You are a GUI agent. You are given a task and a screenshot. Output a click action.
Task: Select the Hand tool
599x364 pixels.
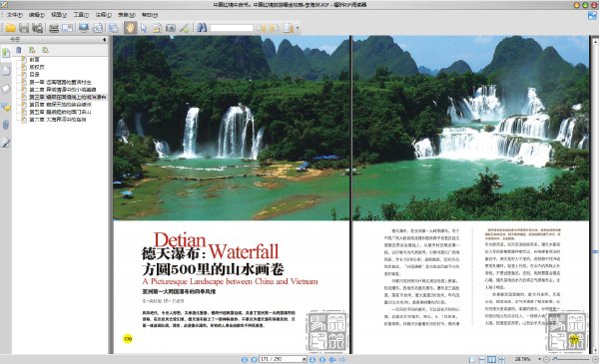point(130,28)
